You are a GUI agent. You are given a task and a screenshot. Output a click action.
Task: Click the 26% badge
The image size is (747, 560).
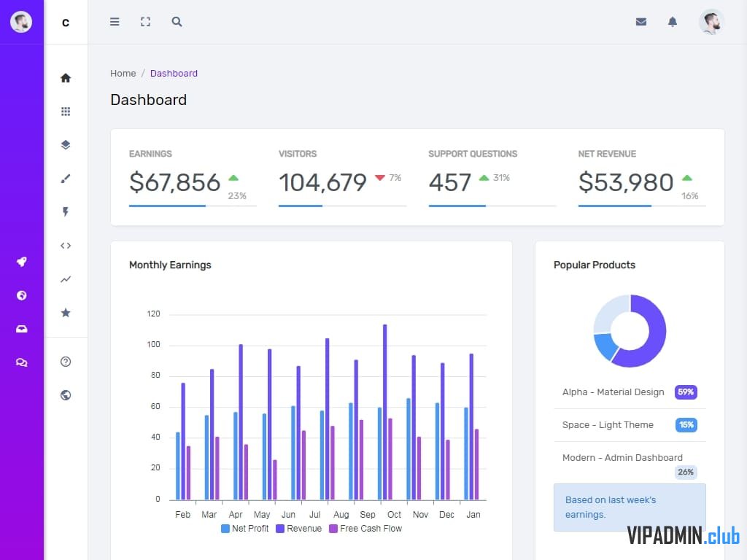(x=686, y=472)
